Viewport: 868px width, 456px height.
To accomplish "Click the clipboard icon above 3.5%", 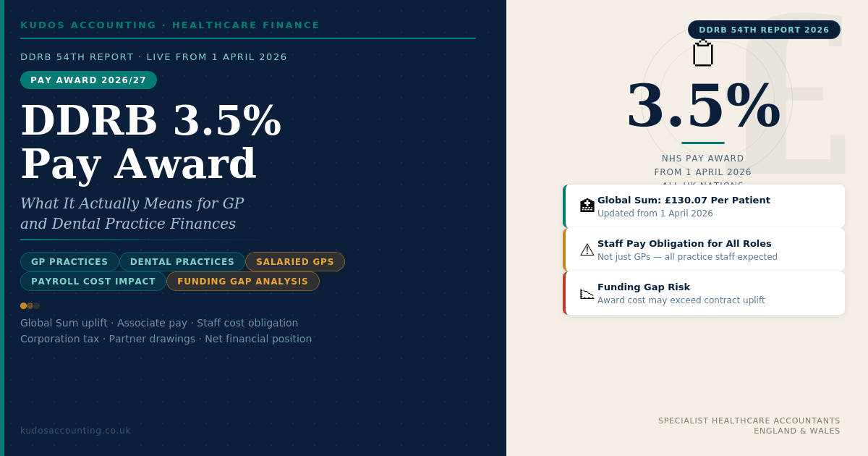I will [x=703, y=54].
